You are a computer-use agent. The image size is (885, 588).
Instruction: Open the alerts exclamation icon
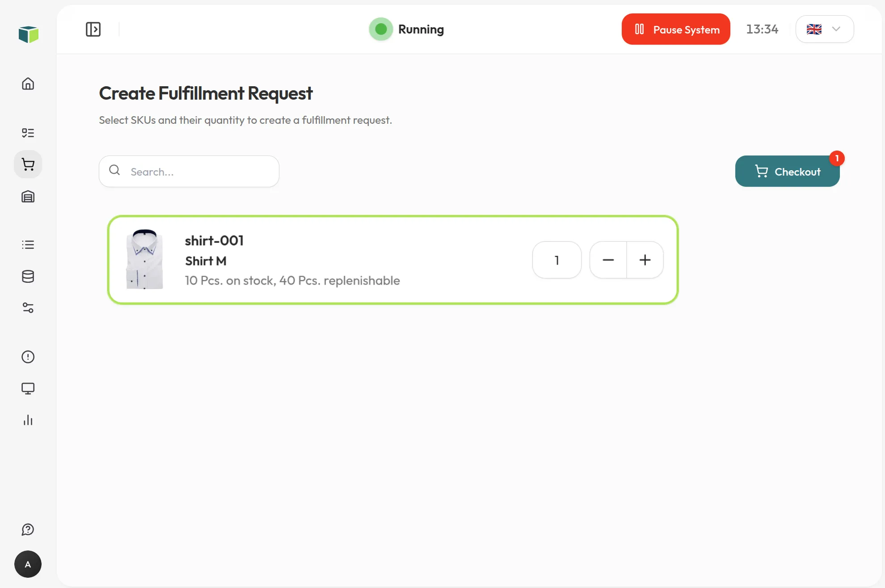(28, 357)
